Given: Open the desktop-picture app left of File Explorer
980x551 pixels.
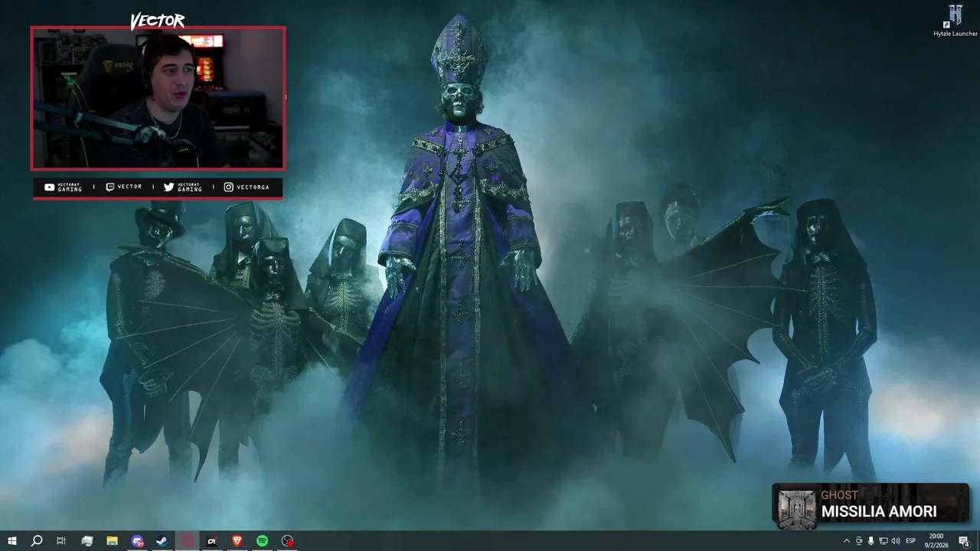Looking at the screenshot, I should click(87, 541).
